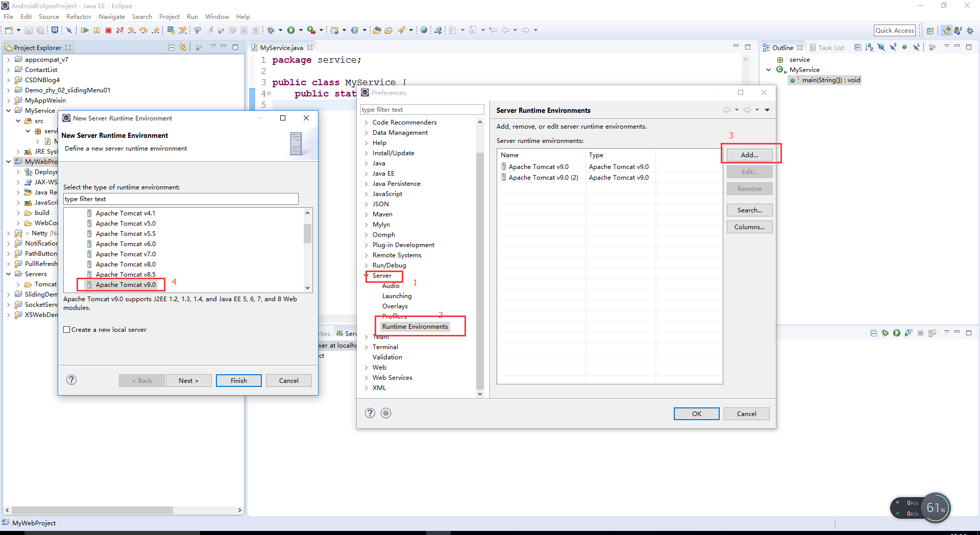Click the Drop to Frame toolbar icon
Viewport: 980px width, 535px height.
[170, 30]
